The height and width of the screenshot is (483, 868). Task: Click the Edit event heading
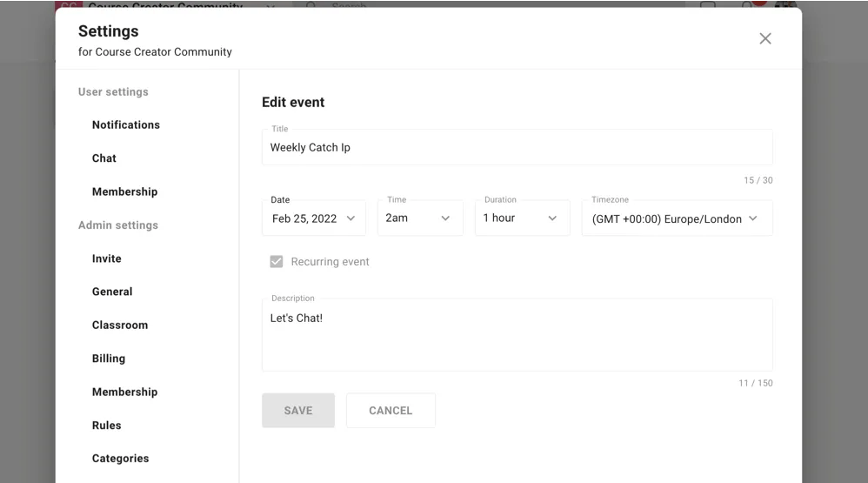[x=293, y=102]
